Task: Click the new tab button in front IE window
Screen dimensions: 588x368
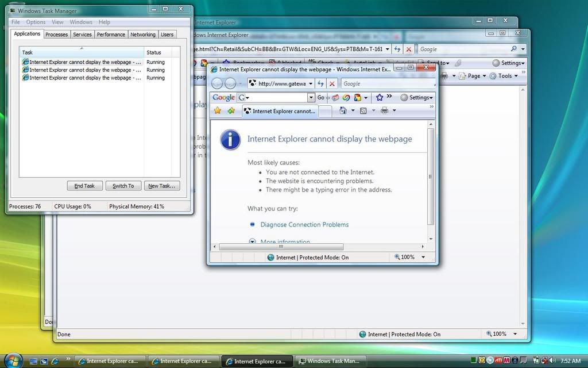Action: tap(325, 111)
